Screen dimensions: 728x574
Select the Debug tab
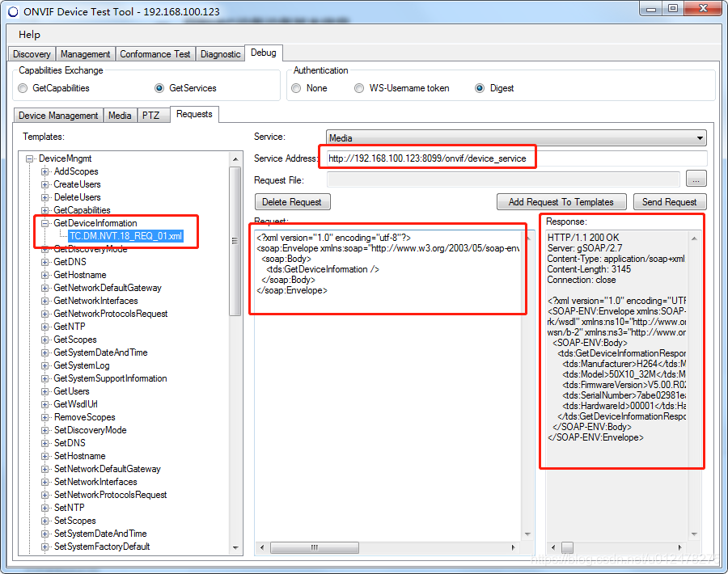(x=263, y=53)
